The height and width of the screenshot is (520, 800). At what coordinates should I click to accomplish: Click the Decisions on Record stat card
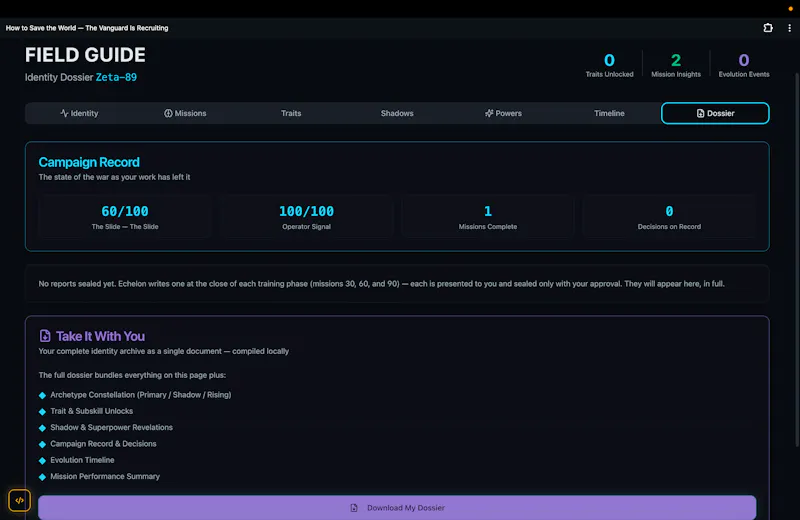pos(669,216)
